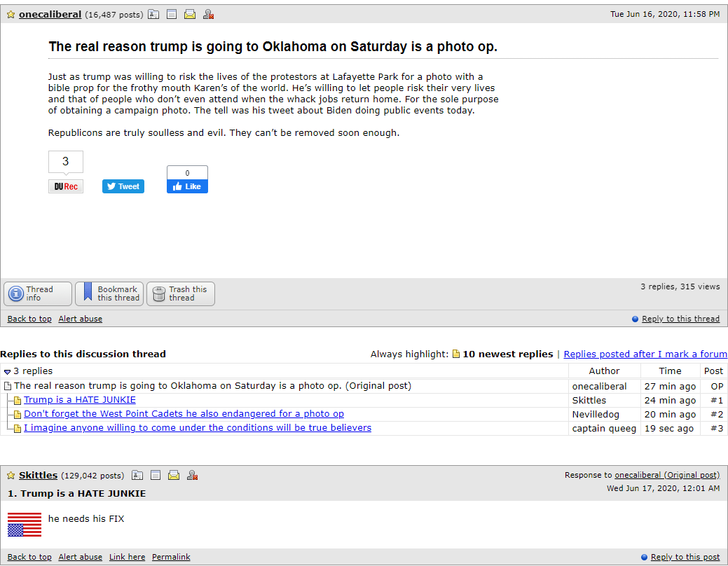Click 'Alert abuse' under Skittles' post
This screenshot has width=728, height=566.
click(x=81, y=557)
